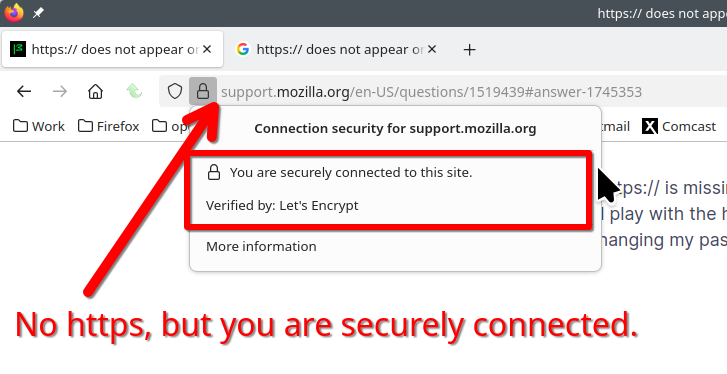This screenshot has height=374, width=727.
Task: Open the home page icon
Action: click(96, 91)
